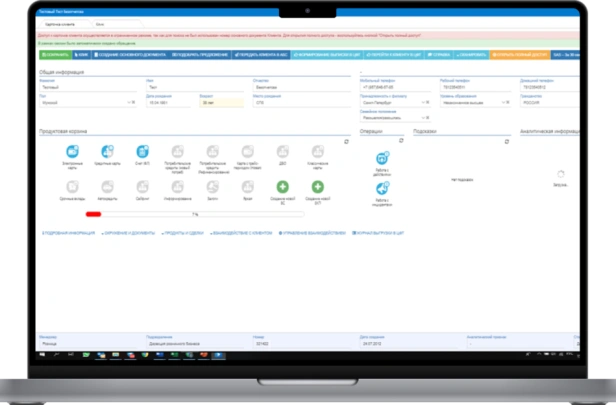The image size is (616, 405).
Task: Refresh the Подсказки panel
Action: pyautogui.click(x=507, y=141)
